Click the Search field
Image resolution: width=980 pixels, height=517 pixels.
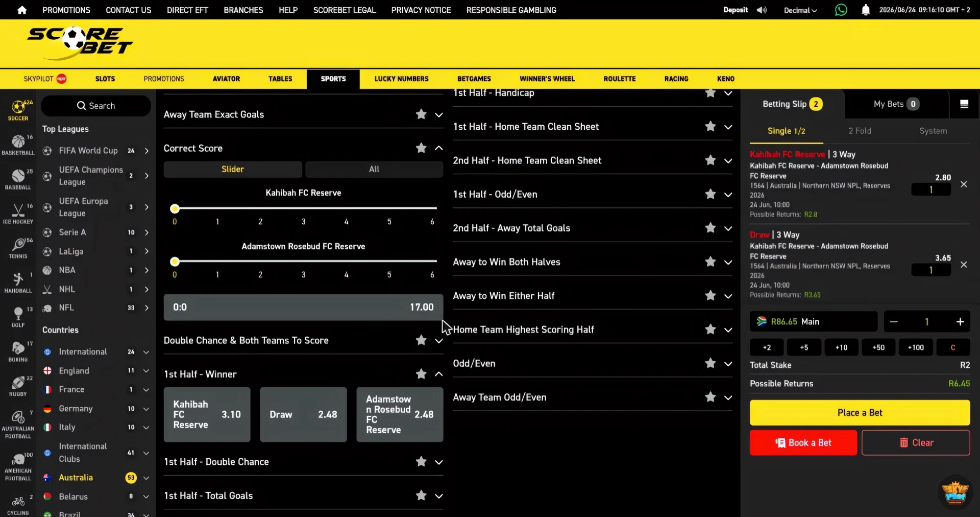coord(96,106)
